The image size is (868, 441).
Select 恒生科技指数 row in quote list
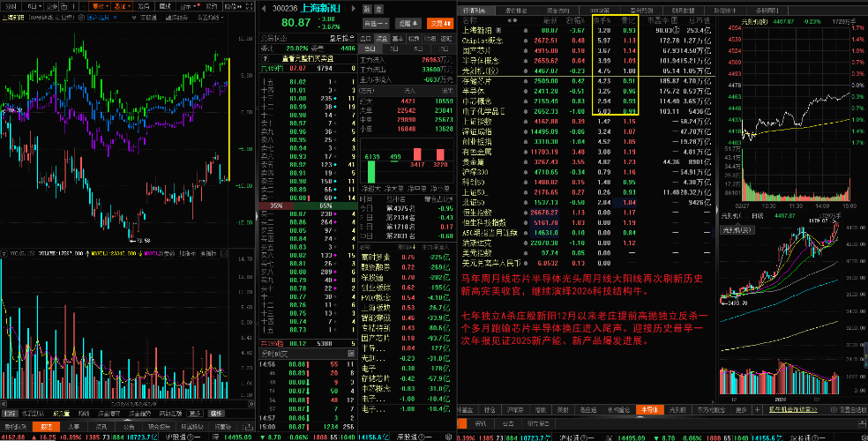[x=587, y=222]
